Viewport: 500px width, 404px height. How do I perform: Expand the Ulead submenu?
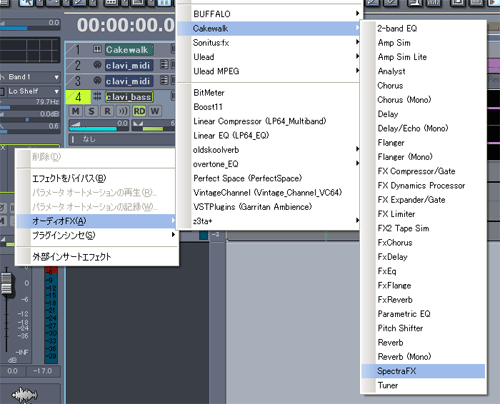[269, 57]
